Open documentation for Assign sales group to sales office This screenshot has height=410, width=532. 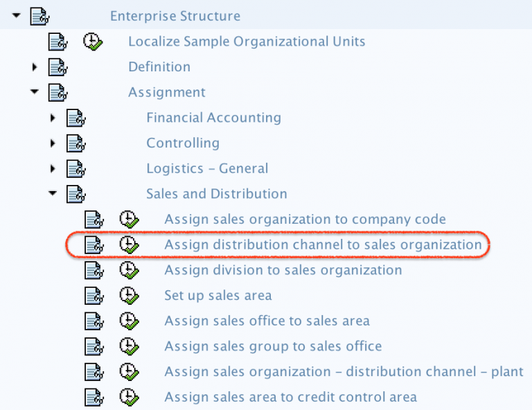tap(94, 346)
